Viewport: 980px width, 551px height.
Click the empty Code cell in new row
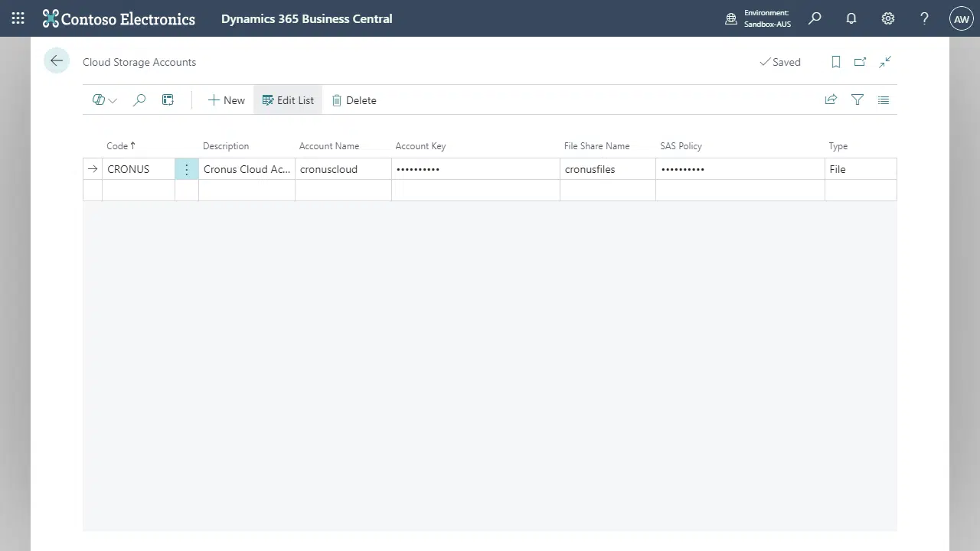[x=139, y=190]
